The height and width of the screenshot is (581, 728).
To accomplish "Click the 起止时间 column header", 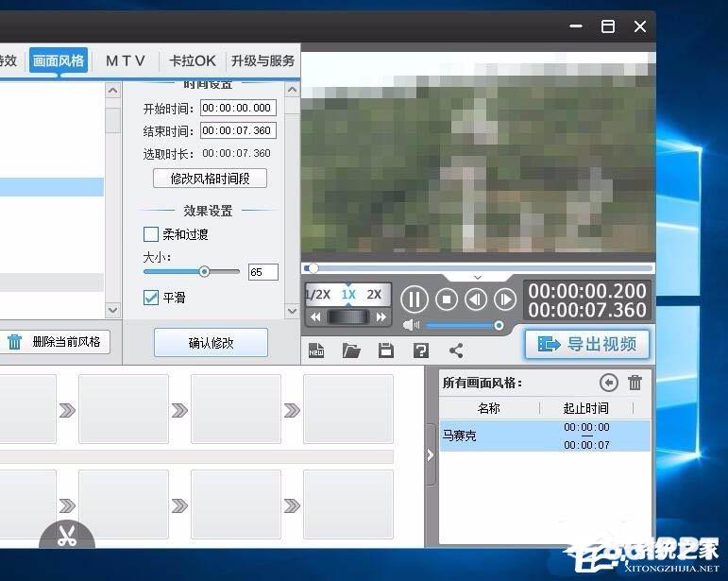I will [x=586, y=408].
